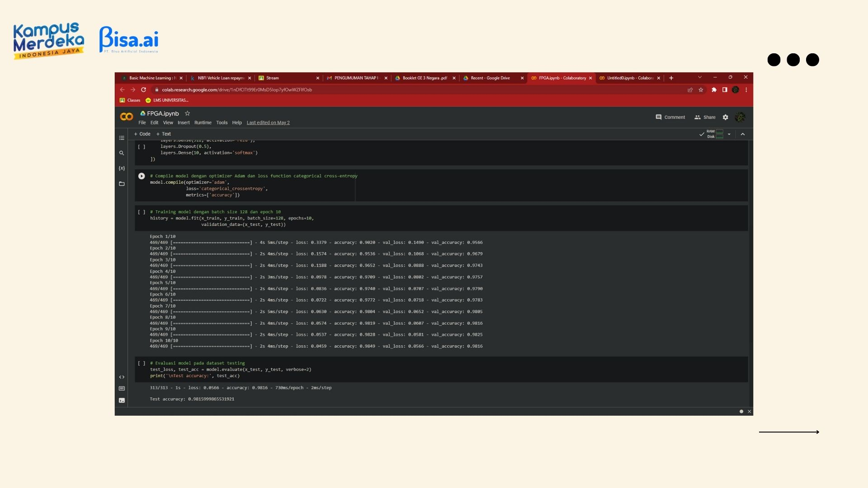This screenshot has width=868, height=488.
Task: Open the terminal icon at sidebar bottom
Action: pos(122,400)
